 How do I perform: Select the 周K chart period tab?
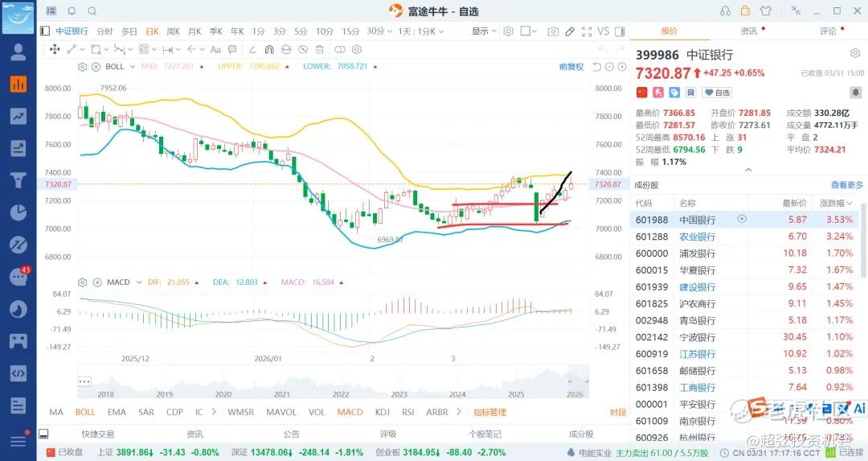pos(174,31)
